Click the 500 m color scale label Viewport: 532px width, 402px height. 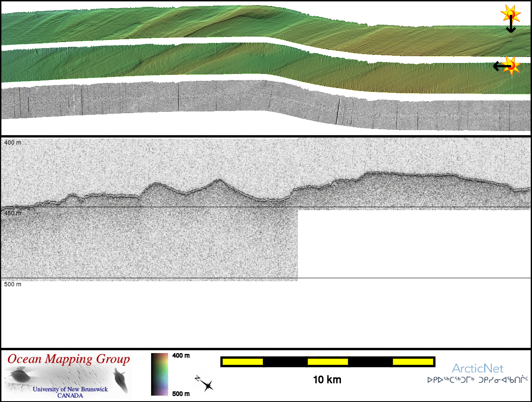pyautogui.click(x=181, y=394)
